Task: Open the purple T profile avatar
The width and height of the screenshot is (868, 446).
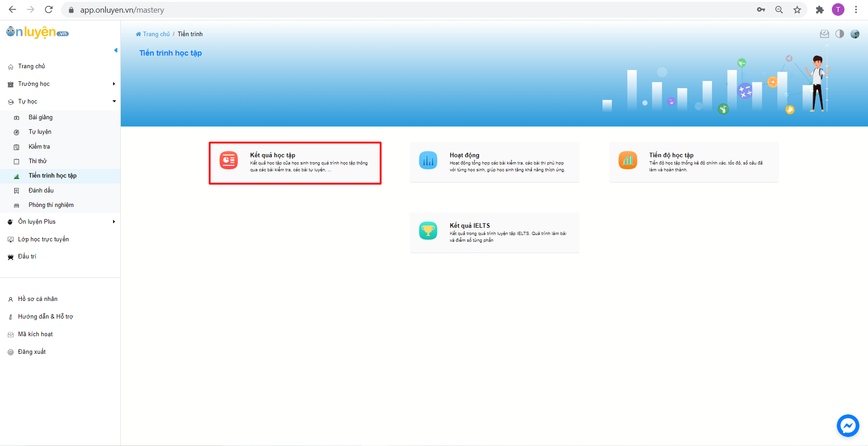Action: point(838,9)
